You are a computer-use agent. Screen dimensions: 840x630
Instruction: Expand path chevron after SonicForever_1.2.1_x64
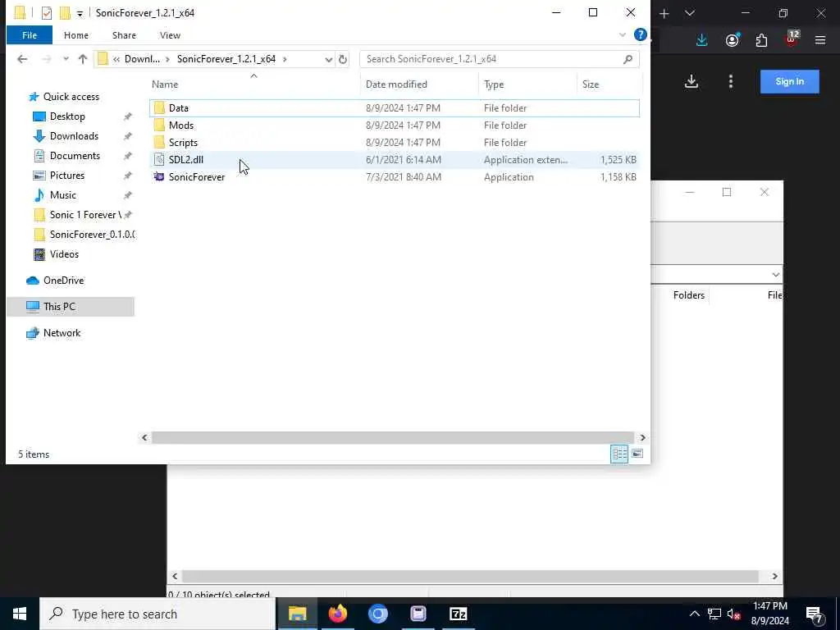pos(285,59)
